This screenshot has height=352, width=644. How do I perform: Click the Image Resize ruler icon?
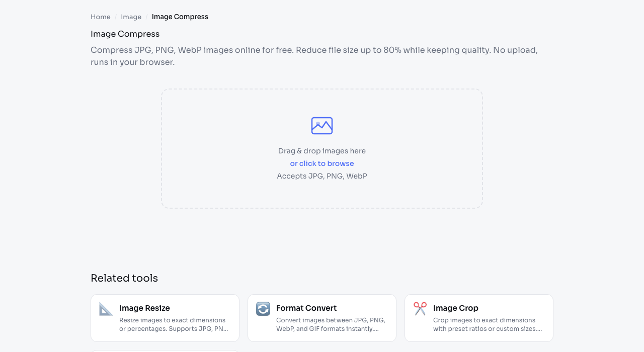(x=106, y=309)
